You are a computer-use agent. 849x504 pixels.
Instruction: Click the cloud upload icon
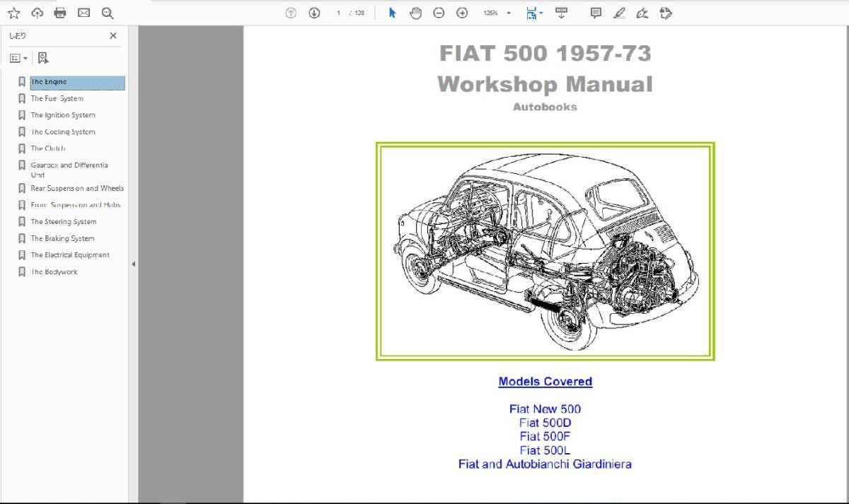pyautogui.click(x=37, y=13)
